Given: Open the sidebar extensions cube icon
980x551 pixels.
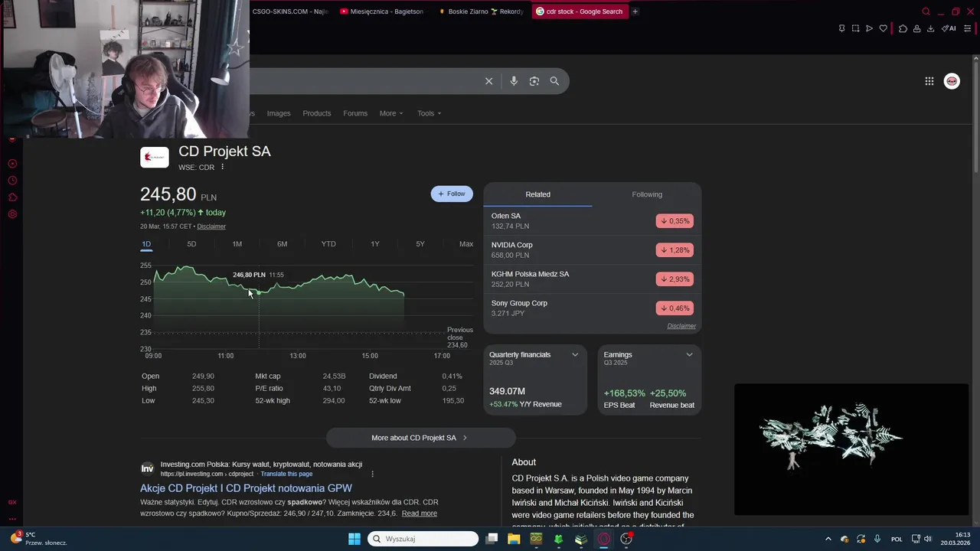Looking at the screenshot, I should 12,197.
